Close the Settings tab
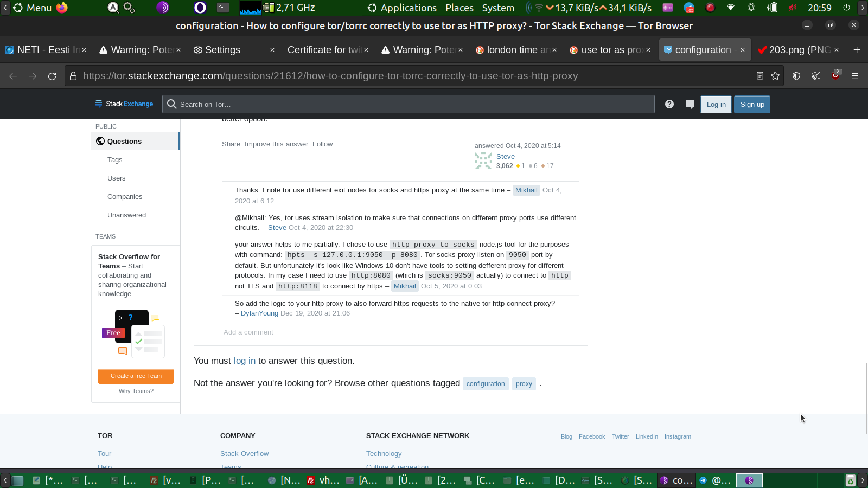 [272, 50]
